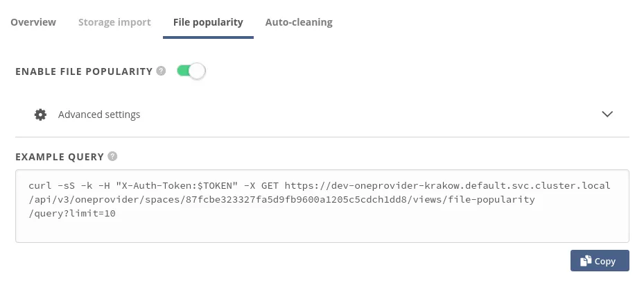Click the Advanced settings label
Screen dimensions: 644x288
coord(99,115)
